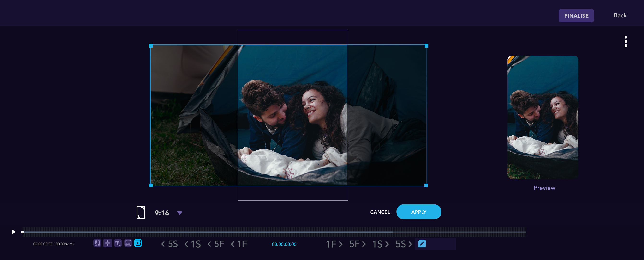Select the flip/mirror tool icon
This screenshot has height=260, width=644.
click(x=97, y=243)
